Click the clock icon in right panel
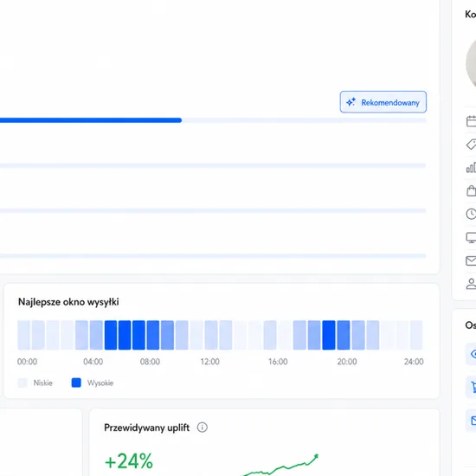Viewport: 476px width, 476px height. tap(471, 214)
